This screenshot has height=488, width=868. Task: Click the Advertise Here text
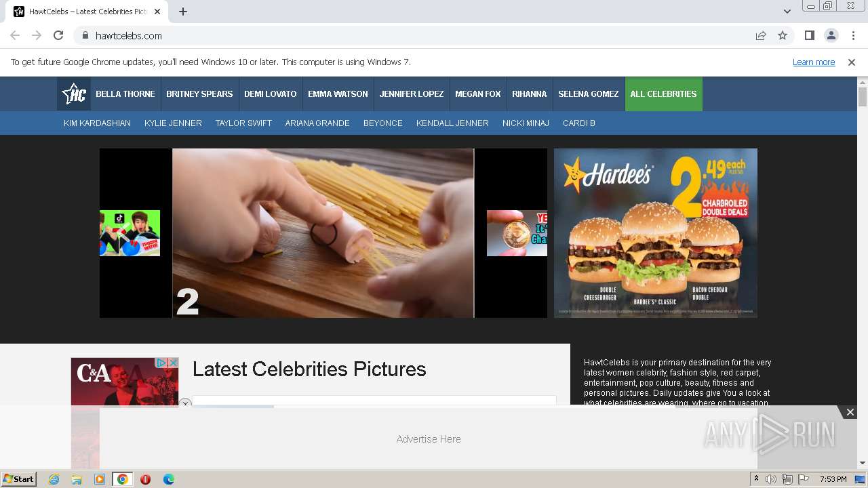coord(429,439)
